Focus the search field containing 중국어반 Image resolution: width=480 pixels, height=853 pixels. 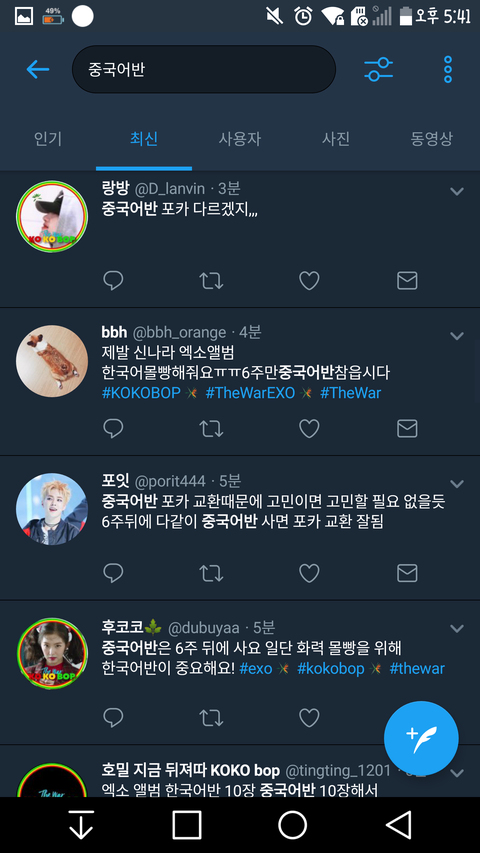pos(204,69)
